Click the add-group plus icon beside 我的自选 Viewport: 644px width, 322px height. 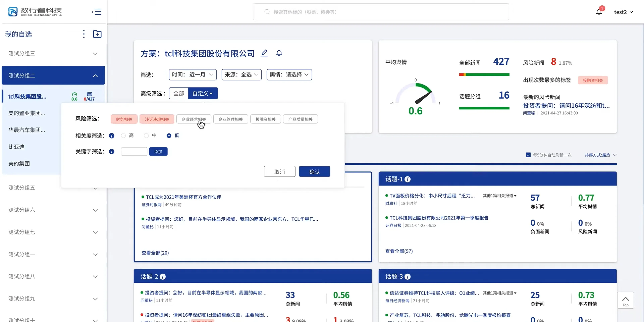coord(97,34)
